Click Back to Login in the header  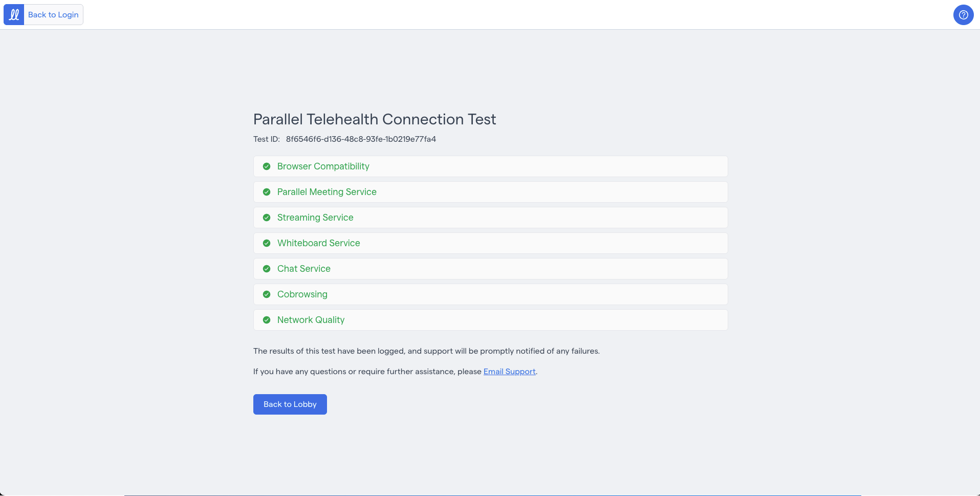pyautogui.click(x=53, y=14)
